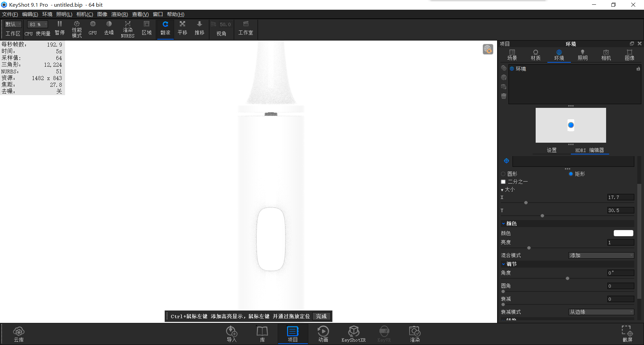Open the 混合模式 dropdown showing 添加
The height and width of the screenshot is (345, 644).
[601, 255]
